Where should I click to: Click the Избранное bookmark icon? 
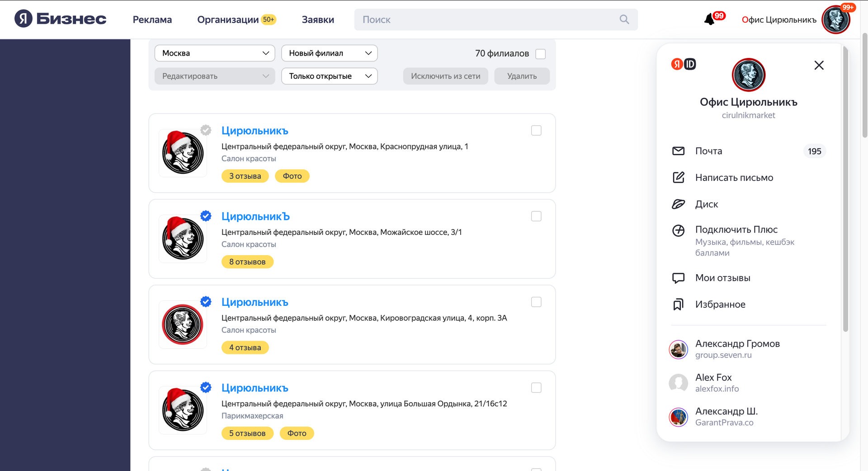[x=678, y=304]
